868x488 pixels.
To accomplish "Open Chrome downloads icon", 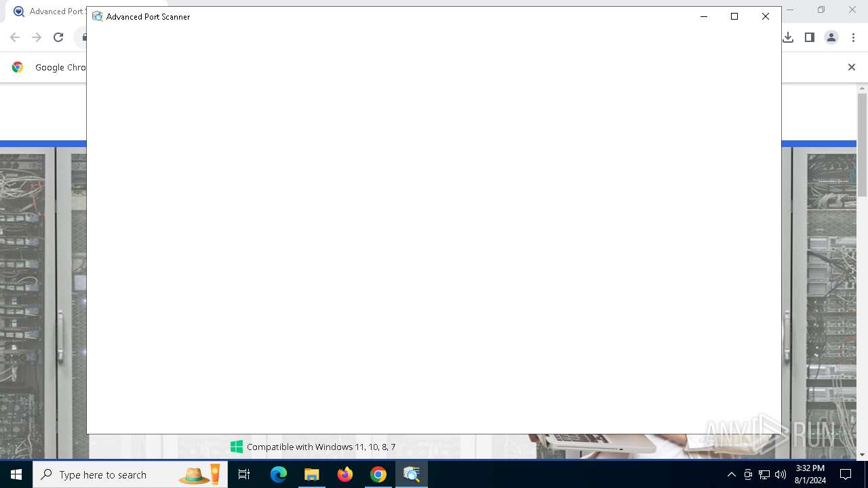I will tap(788, 37).
